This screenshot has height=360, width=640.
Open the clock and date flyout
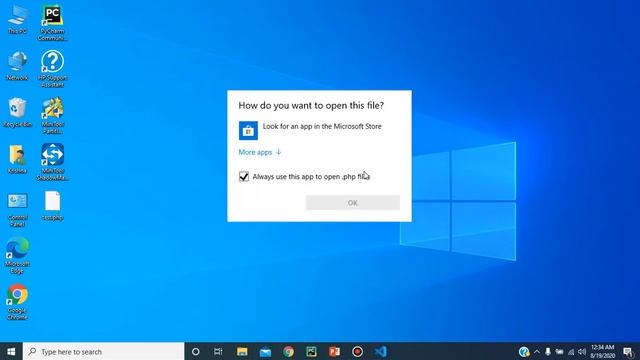[602, 351]
